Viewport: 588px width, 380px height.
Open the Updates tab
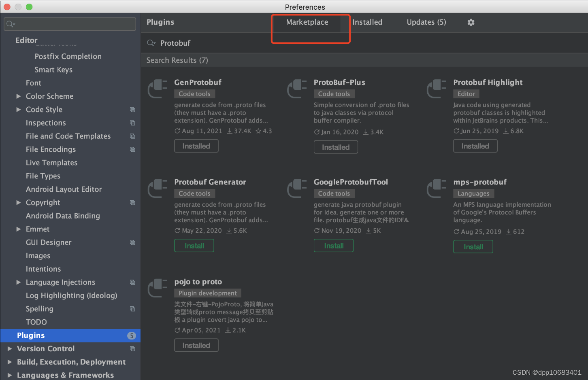426,22
